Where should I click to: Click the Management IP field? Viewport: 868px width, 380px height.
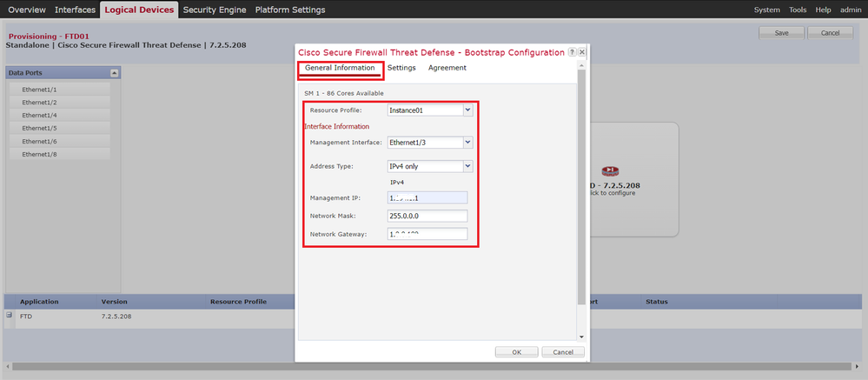(x=427, y=197)
